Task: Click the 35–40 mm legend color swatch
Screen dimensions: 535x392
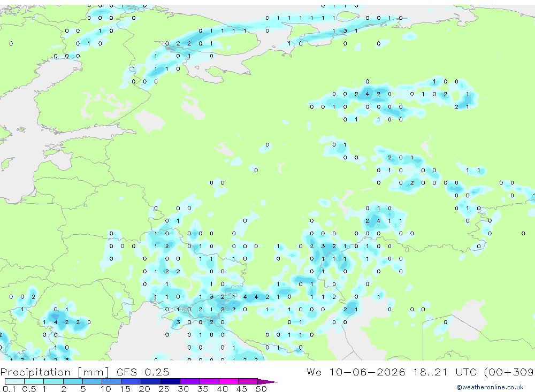Action: click(x=209, y=381)
